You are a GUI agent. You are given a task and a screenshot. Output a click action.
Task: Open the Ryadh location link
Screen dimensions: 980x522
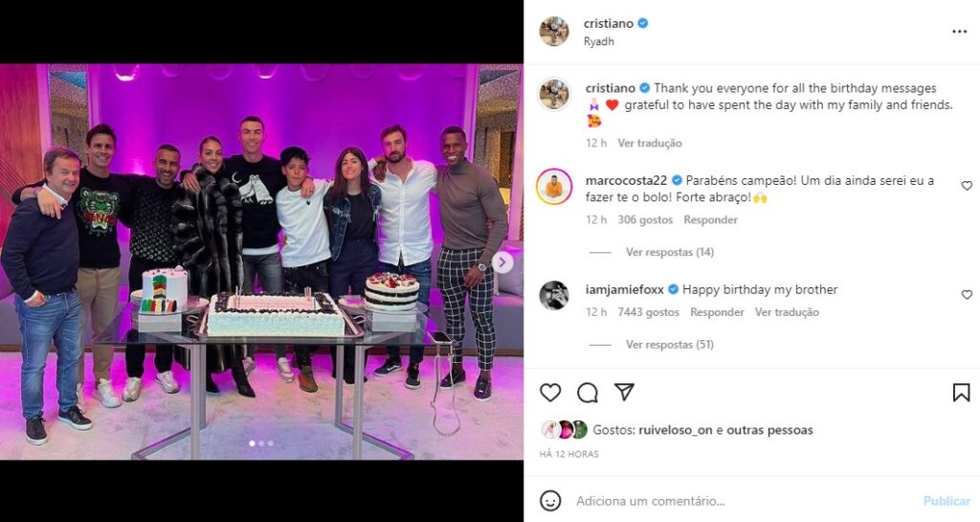tap(599, 41)
